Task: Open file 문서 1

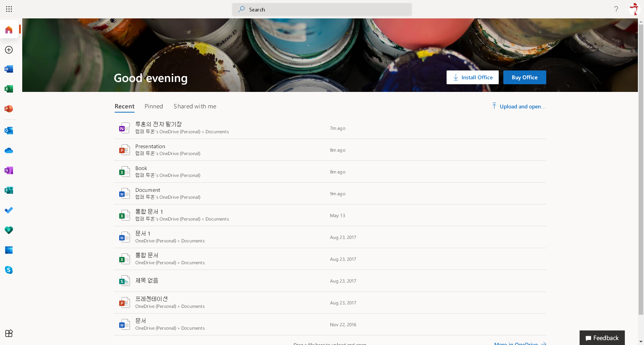Action: (x=143, y=233)
